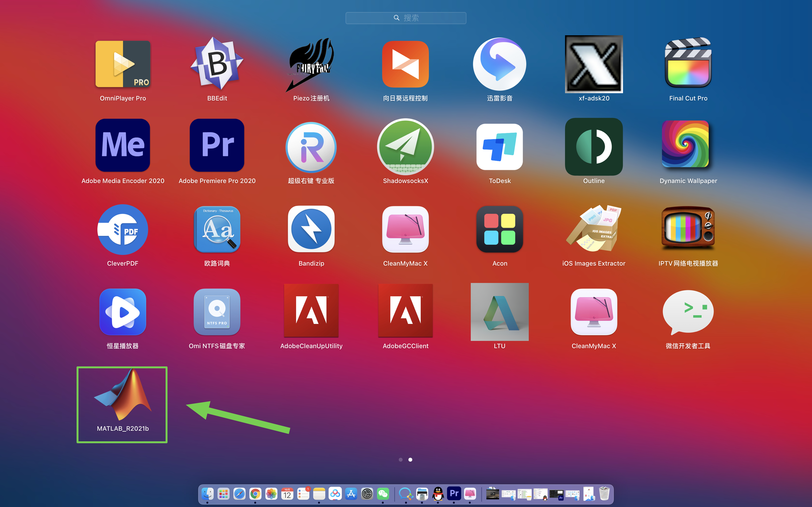This screenshot has width=812, height=507.
Task: Launch BBEdit text editor
Action: coord(217,64)
